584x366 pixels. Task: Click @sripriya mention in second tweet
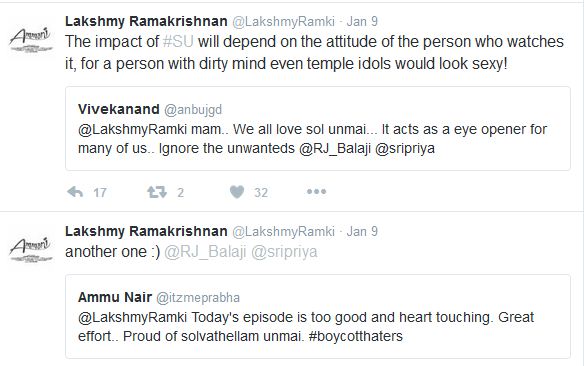click(284, 252)
